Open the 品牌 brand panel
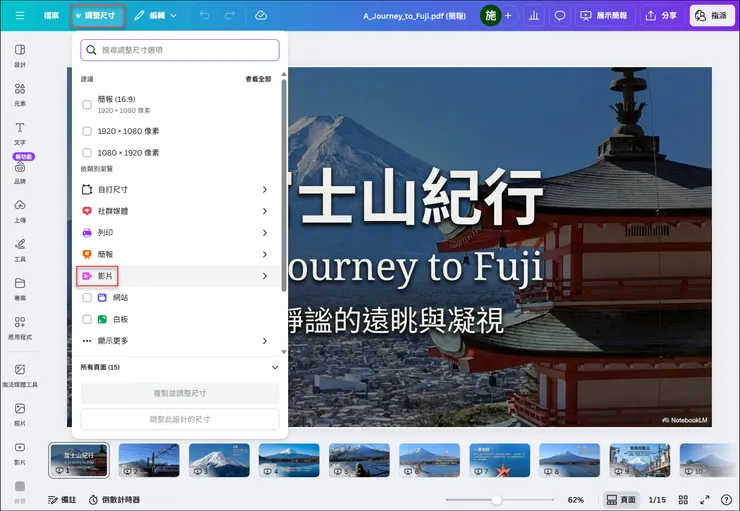This screenshot has width=740, height=511. pyautogui.click(x=20, y=173)
